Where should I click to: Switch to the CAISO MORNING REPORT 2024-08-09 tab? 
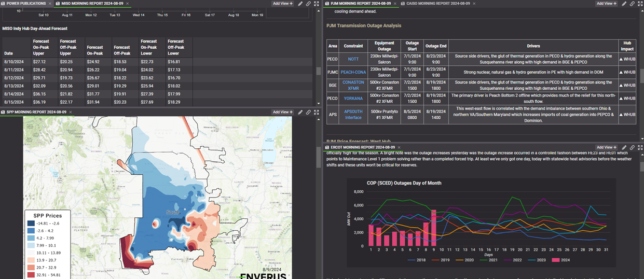tap(438, 4)
